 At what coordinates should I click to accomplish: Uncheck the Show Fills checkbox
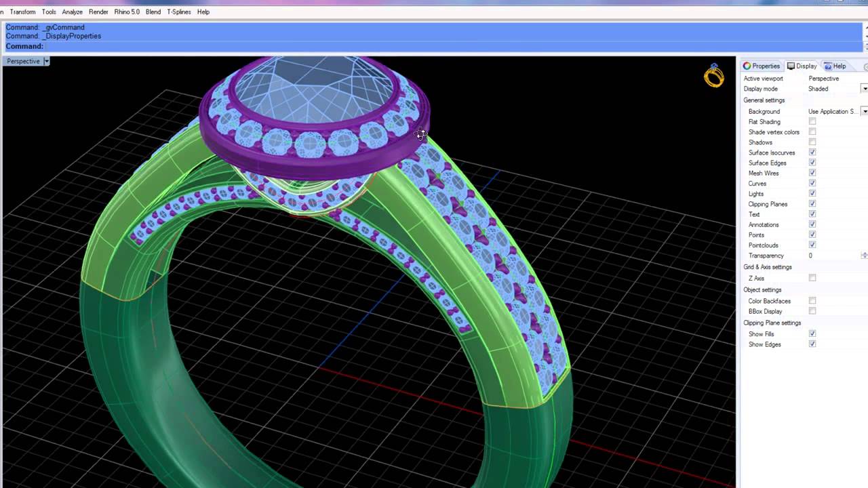pos(812,333)
